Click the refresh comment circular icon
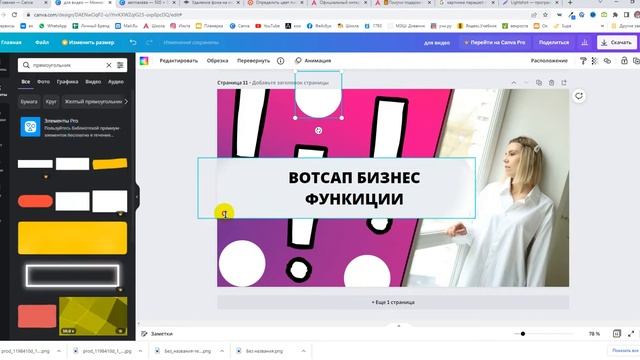This screenshot has height=360, width=640. point(579,96)
